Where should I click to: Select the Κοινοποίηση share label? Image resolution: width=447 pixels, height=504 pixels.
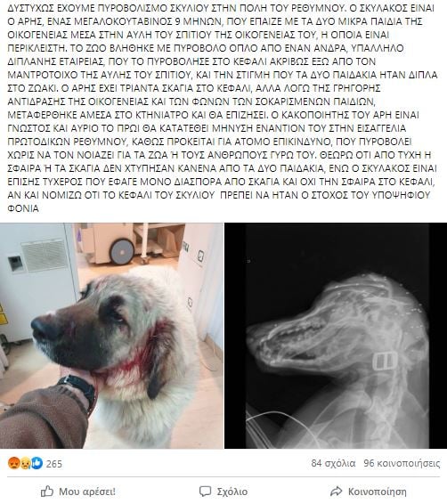tap(378, 492)
